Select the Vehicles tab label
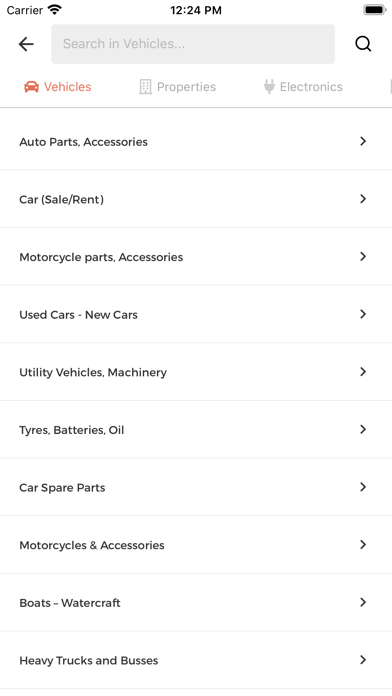The image size is (392, 696). [x=67, y=87]
